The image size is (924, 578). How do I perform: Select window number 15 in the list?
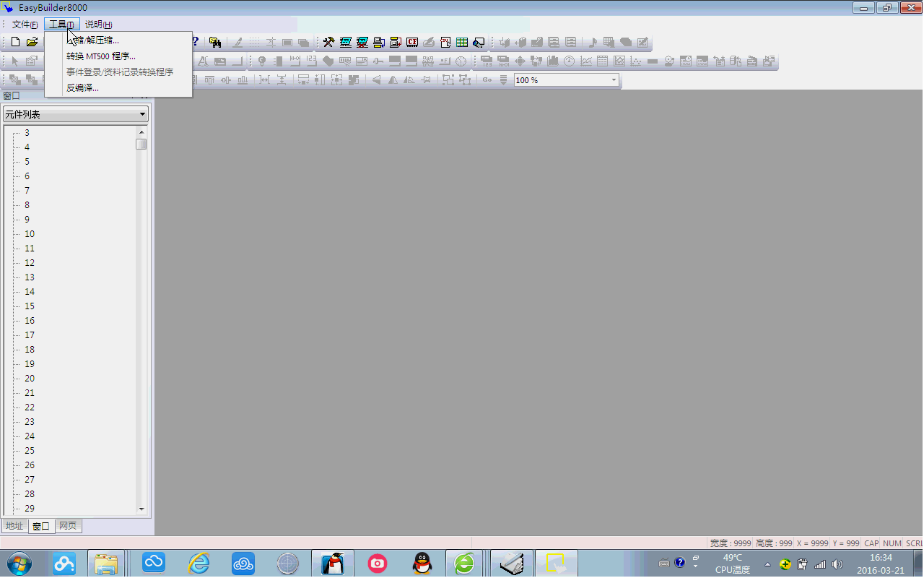(x=30, y=306)
